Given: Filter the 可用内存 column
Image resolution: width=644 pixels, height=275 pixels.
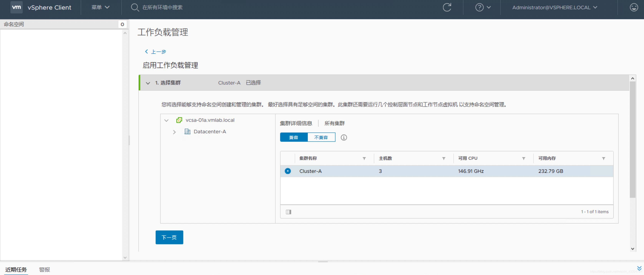Looking at the screenshot, I should point(603,158).
